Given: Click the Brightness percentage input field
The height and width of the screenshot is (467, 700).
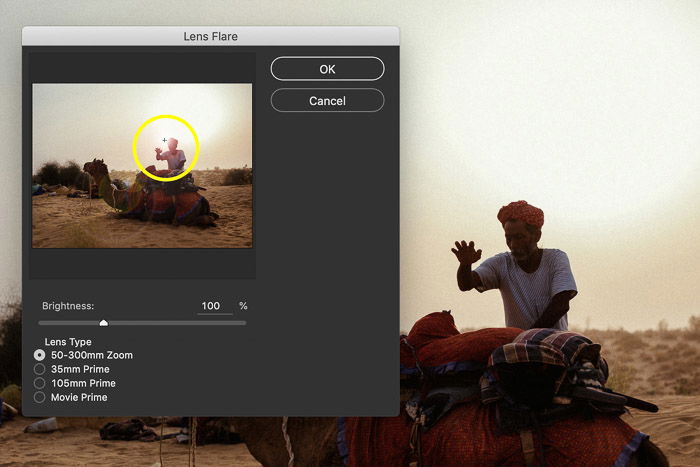Looking at the screenshot, I should 214,306.
